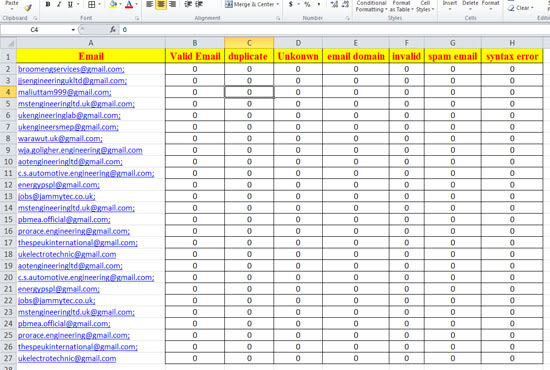This screenshot has height=370, width=550.
Task: Open the Name Box dropdown arrow
Action: point(73,30)
